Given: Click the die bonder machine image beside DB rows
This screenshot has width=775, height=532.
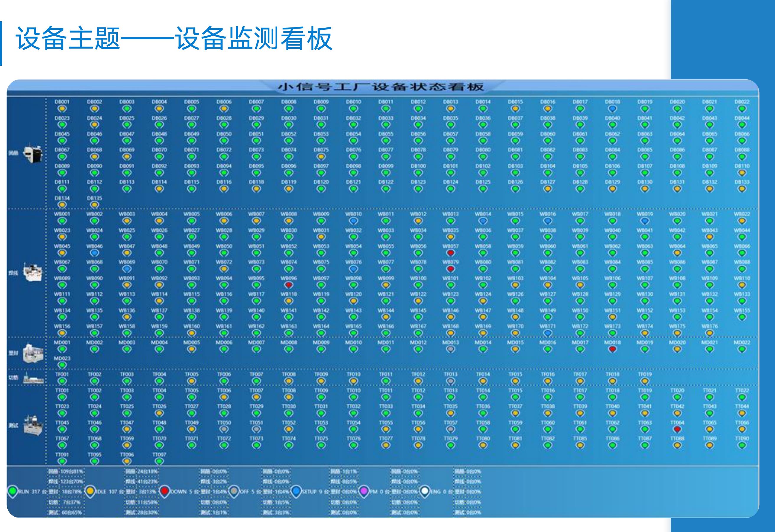Looking at the screenshot, I should coord(33,153).
